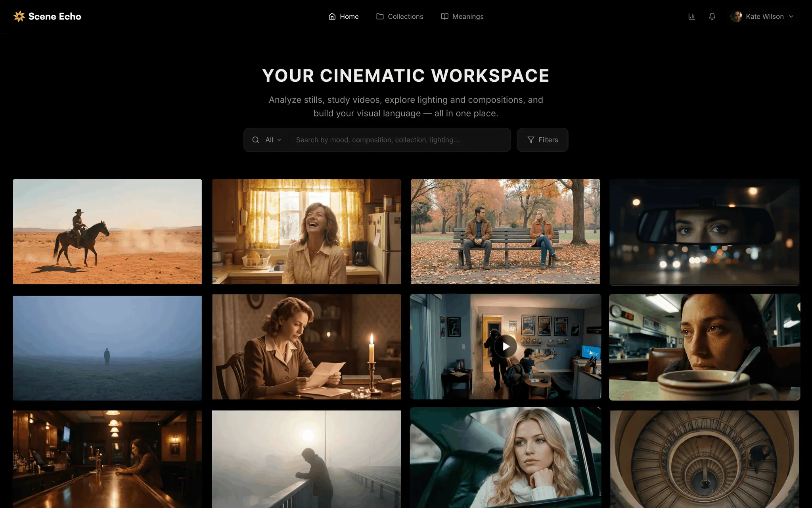Image resolution: width=812 pixels, height=508 pixels.
Task: Open the Filters button
Action: tap(542, 140)
